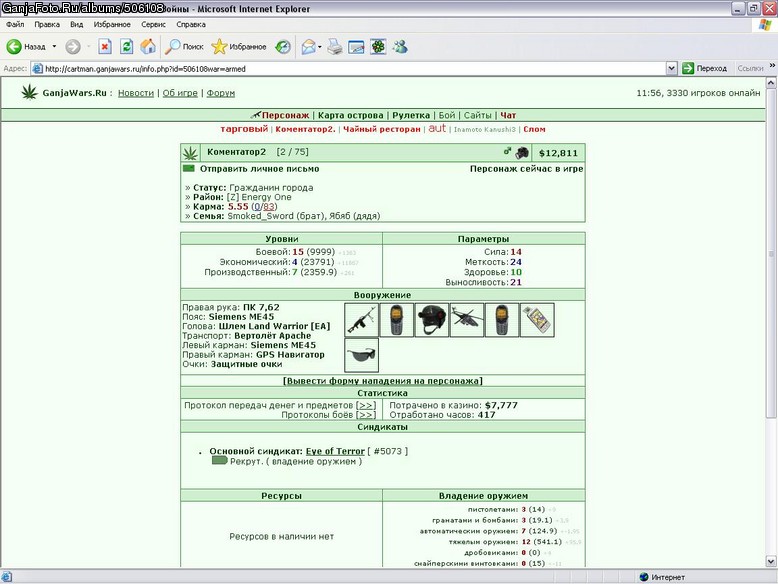The image size is (778, 584).
Task: Click the IE Stop toolbar icon
Action: click(x=105, y=47)
